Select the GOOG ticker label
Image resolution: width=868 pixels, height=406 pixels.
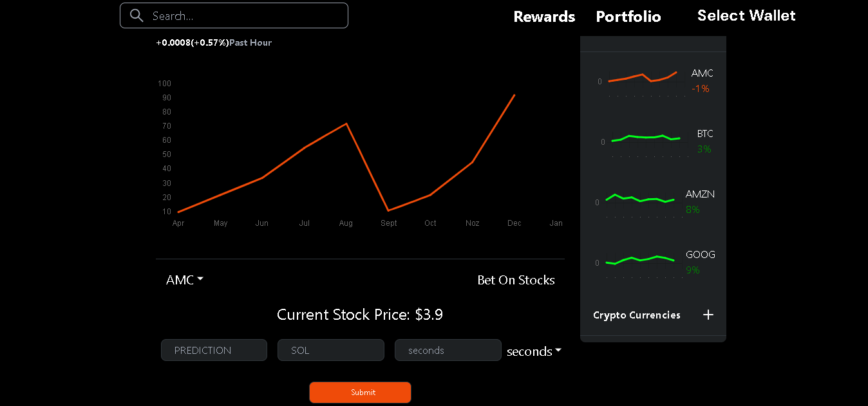[x=700, y=255]
